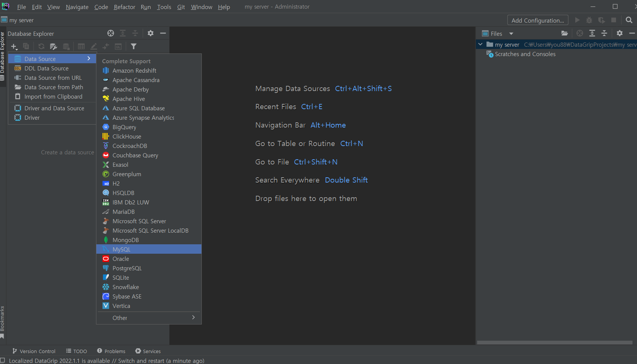637x364 pixels.
Task: Select Amazon Redshift data source
Action: click(x=149, y=70)
